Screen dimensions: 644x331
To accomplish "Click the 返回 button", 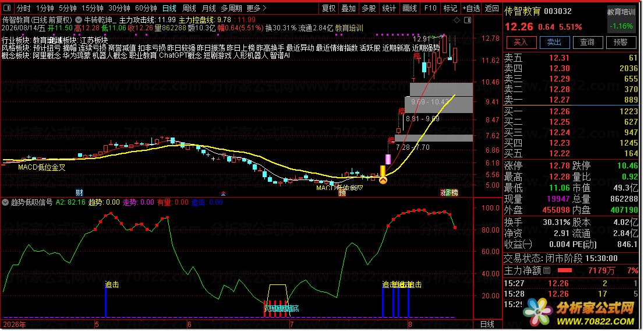I will click(491, 8).
